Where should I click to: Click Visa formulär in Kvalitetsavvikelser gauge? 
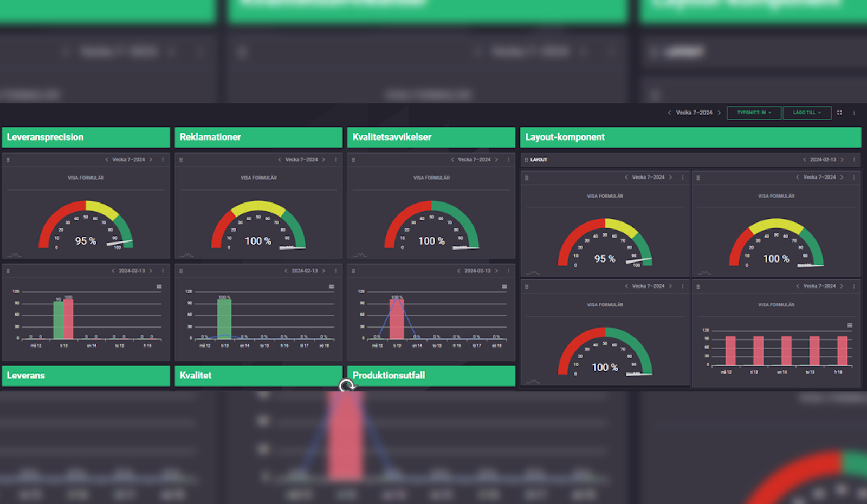point(431,178)
